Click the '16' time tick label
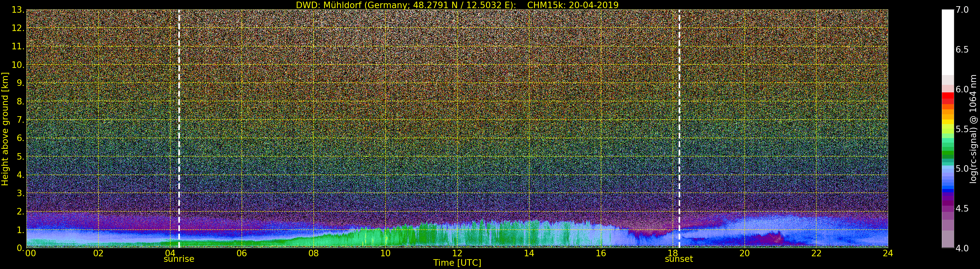 coord(601,253)
